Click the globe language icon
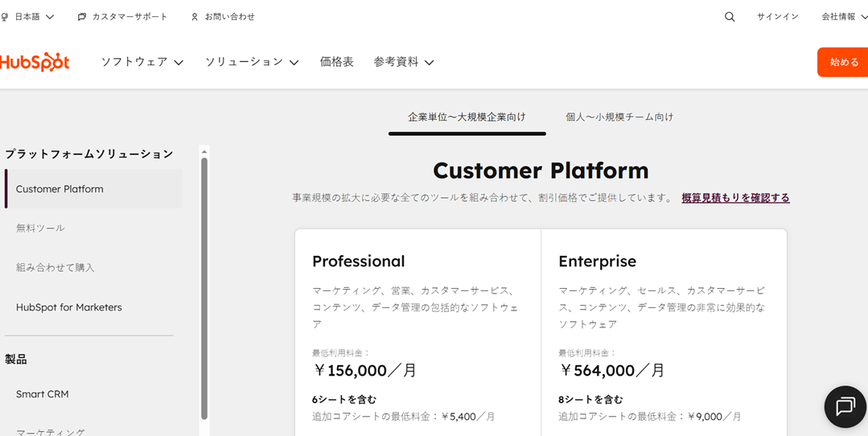Viewport: 868px width, 436px height. point(5,17)
